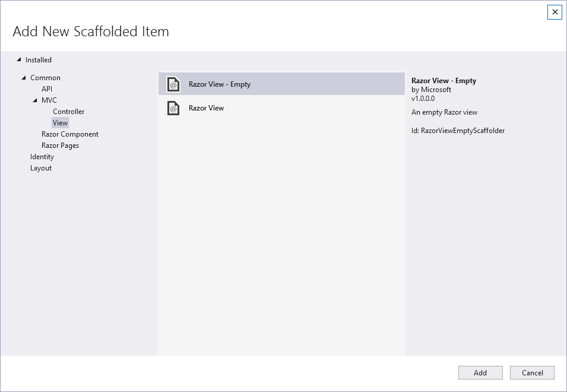Viewport: 567px width, 392px height.
Task: Open the Controller category
Action: point(68,112)
